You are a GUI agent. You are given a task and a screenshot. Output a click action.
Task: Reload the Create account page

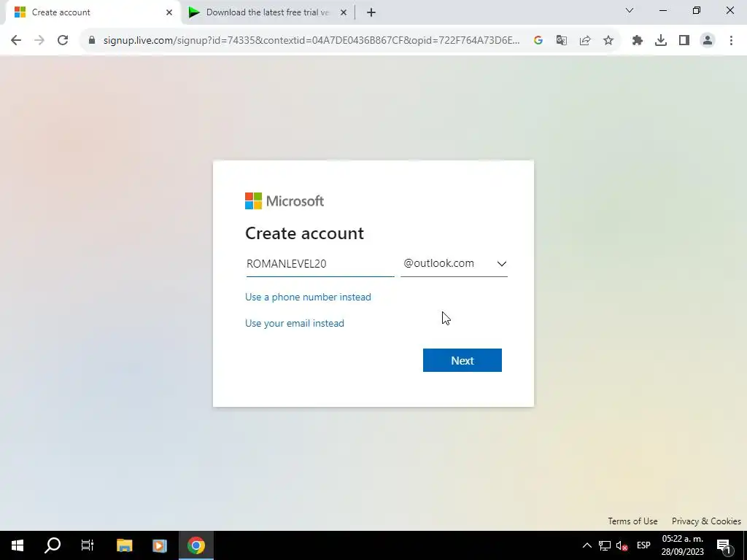[63, 41]
